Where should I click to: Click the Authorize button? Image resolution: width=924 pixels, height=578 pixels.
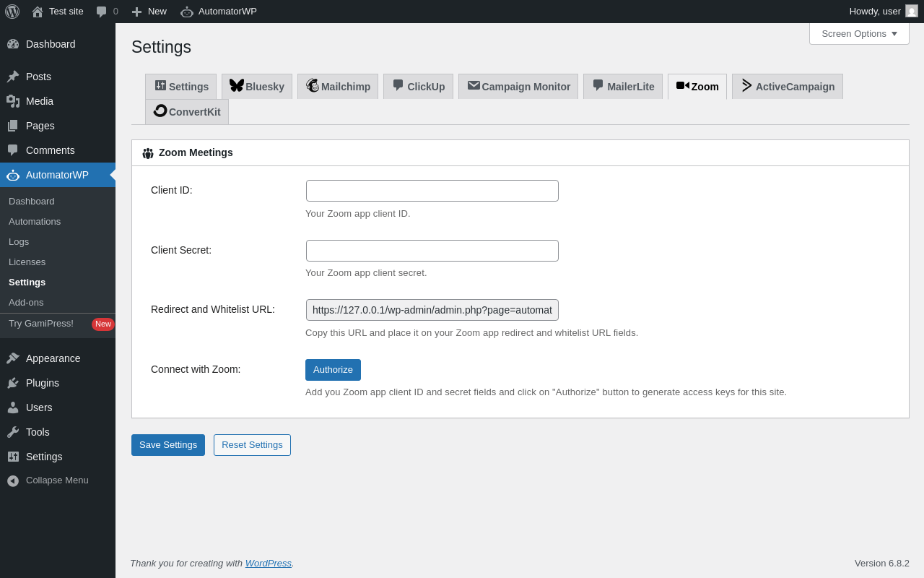[x=333, y=370]
